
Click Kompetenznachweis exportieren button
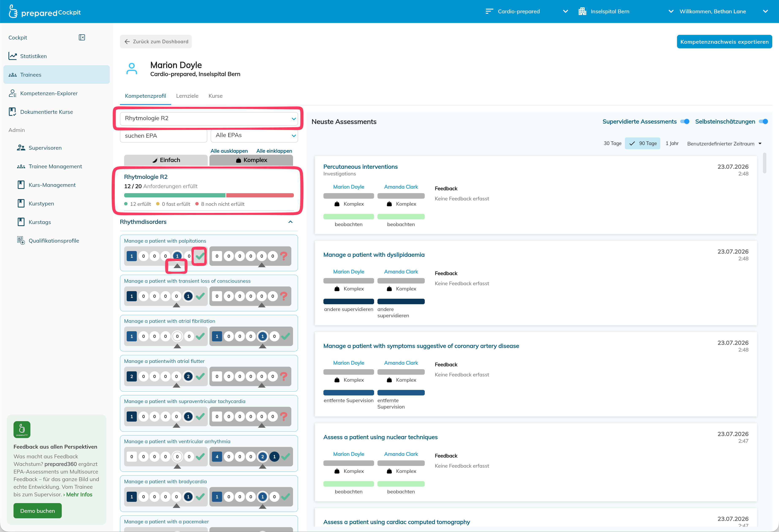(724, 42)
